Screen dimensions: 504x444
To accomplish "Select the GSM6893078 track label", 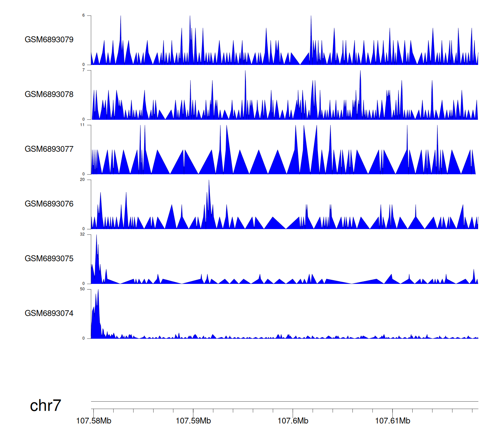I will tap(49, 95).
